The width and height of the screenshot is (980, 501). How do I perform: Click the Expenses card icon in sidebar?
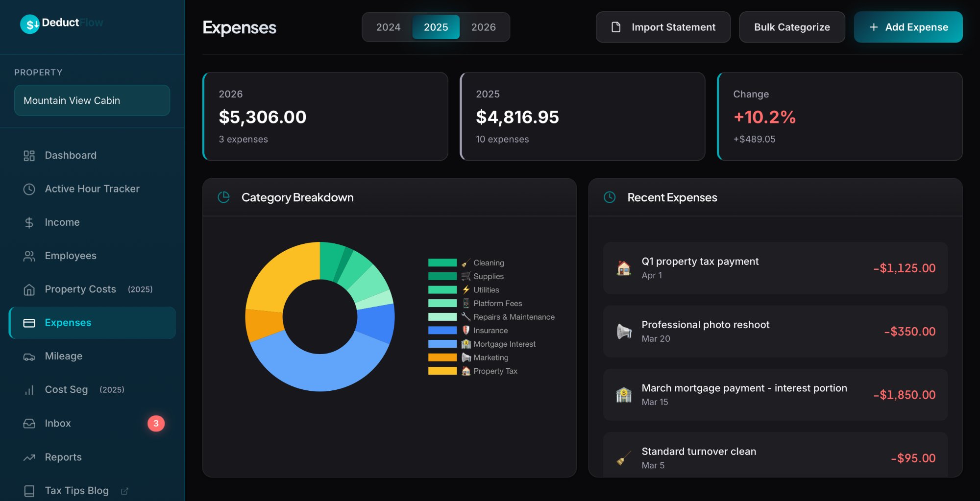[x=29, y=322]
